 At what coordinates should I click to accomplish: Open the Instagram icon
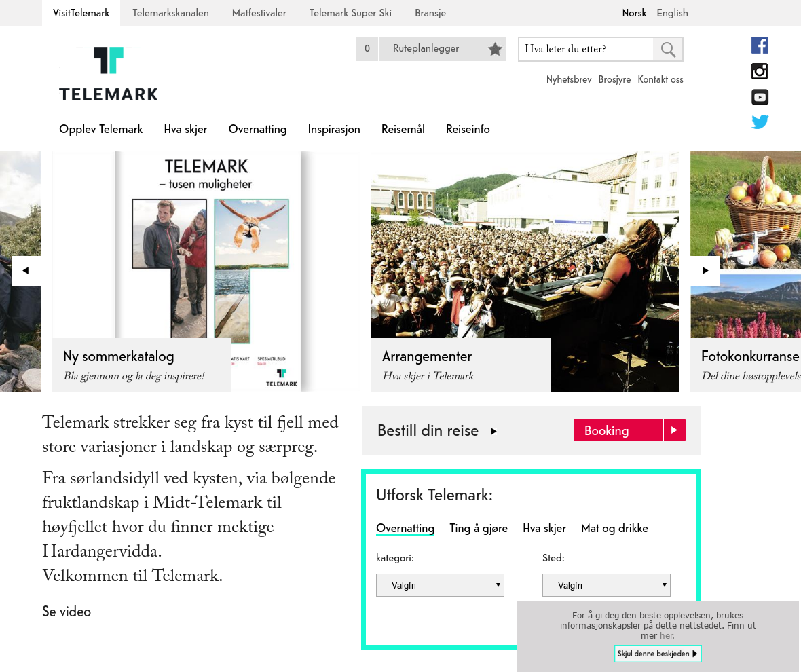pyautogui.click(x=760, y=71)
